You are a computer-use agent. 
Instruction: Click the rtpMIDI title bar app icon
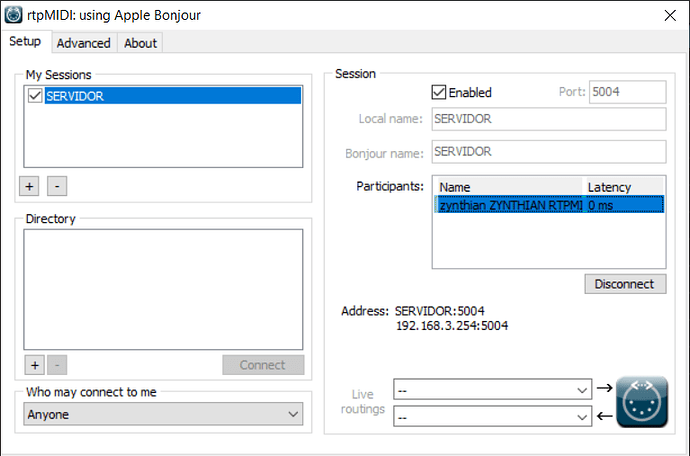[14, 15]
